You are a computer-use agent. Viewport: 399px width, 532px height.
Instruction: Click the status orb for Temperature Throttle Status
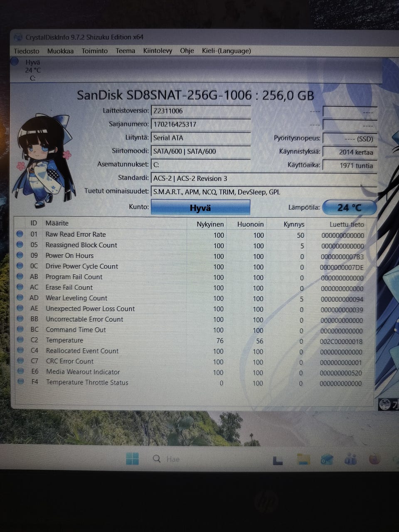tap(20, 382)
